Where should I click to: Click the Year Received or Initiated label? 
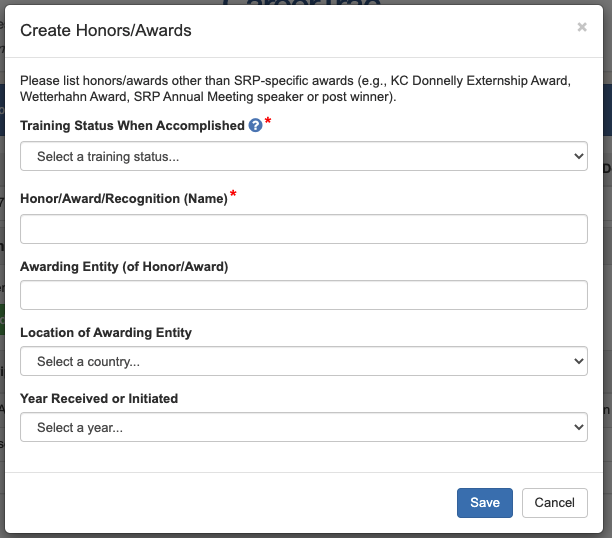click(x=99, y=398)
